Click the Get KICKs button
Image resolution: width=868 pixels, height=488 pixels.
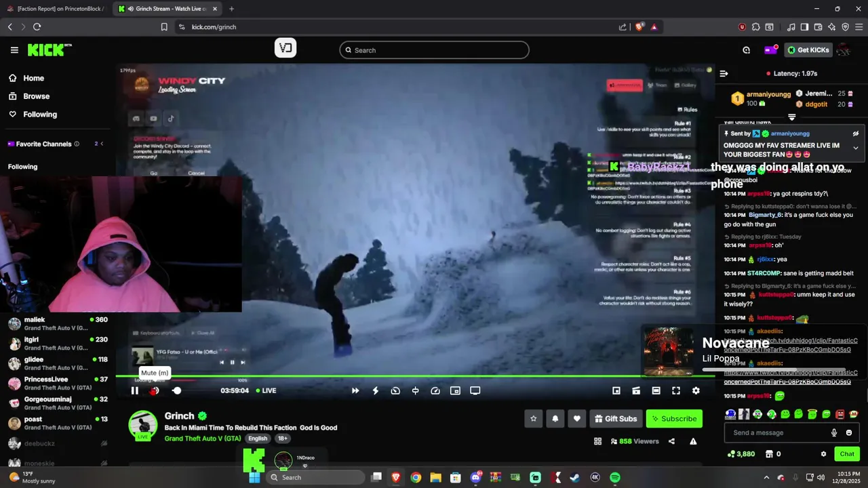[x=808, y=50]
